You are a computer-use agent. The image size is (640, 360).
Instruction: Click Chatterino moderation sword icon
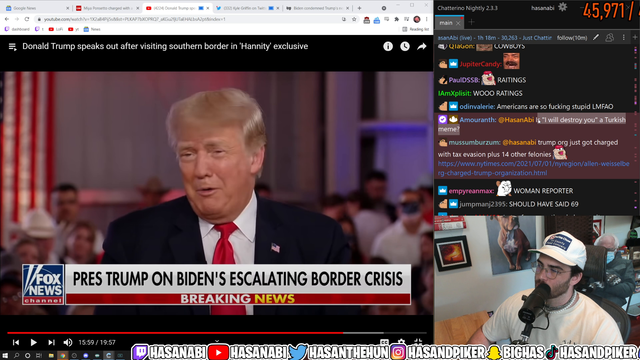click(x=596, y=38)
